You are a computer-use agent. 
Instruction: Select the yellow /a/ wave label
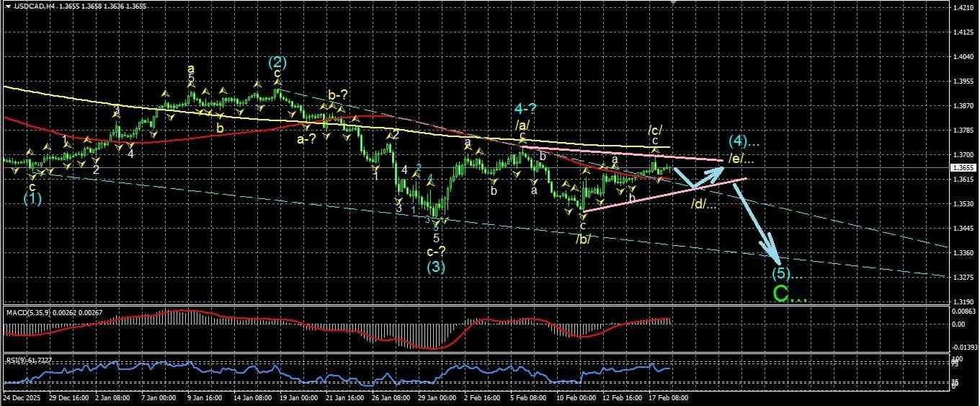522,125
